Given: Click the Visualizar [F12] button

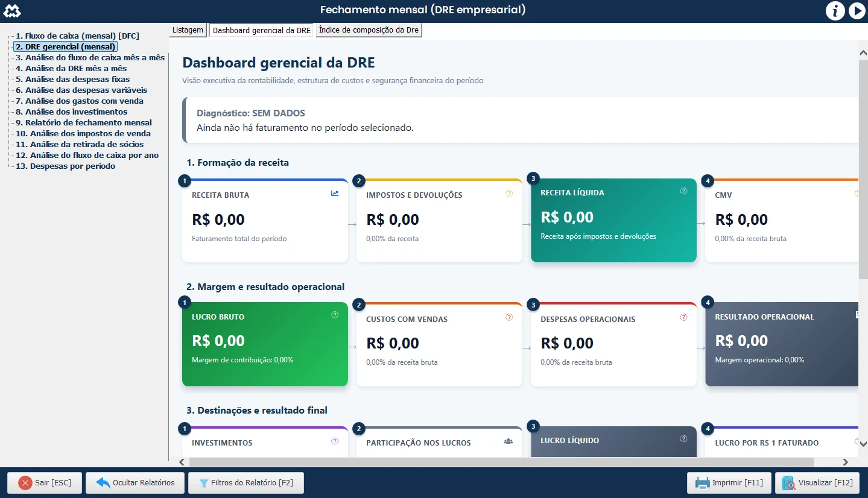Looking at the screenshot, I should click(x=817, y=483).
